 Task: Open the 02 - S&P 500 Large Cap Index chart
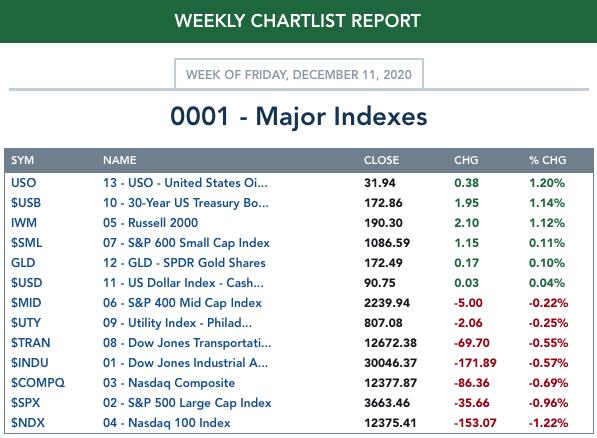pos(187,403)
